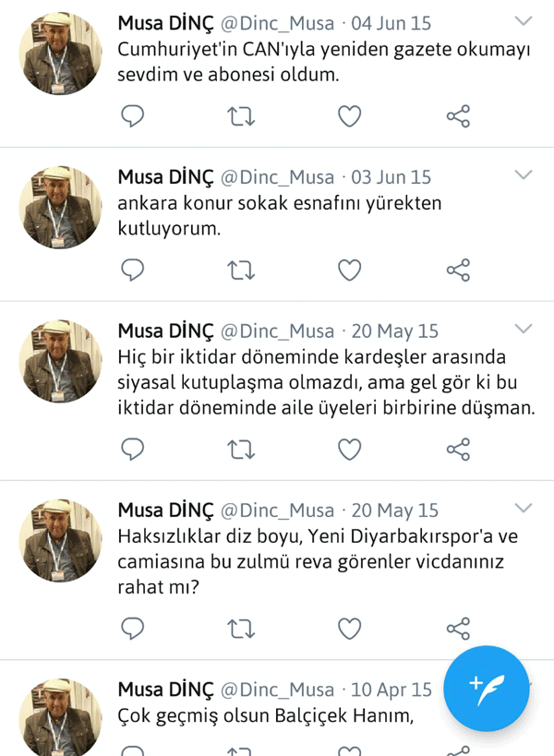554x756 pixels.
Task: Retweet the siyasal kutuplaşma tweet
Action: 241,449
